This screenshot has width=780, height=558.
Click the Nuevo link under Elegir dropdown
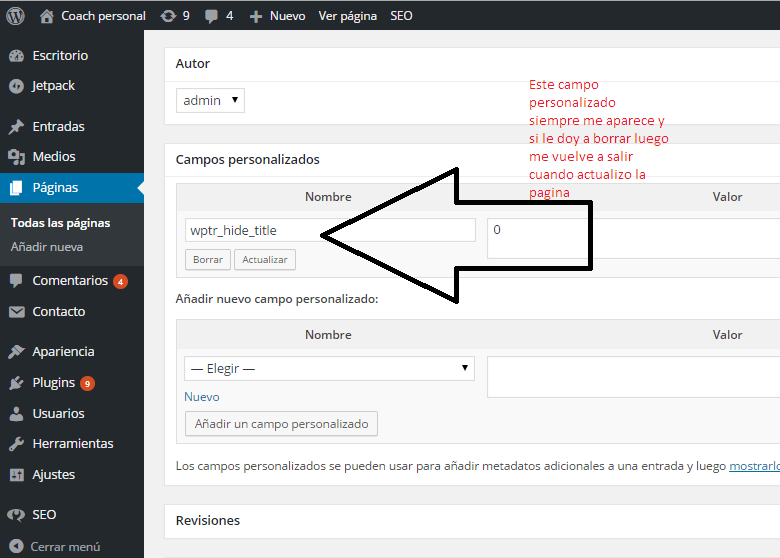pos(202,397)
